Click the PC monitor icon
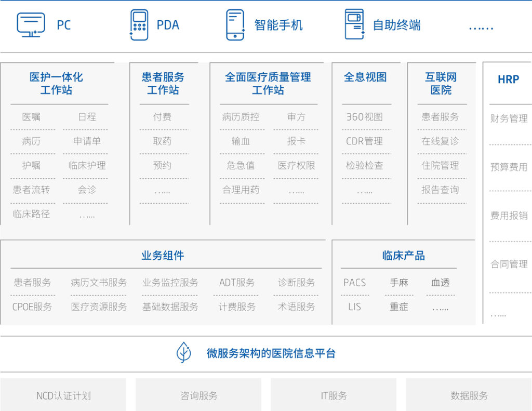This screenshot has width=532, height=411. 31,24
